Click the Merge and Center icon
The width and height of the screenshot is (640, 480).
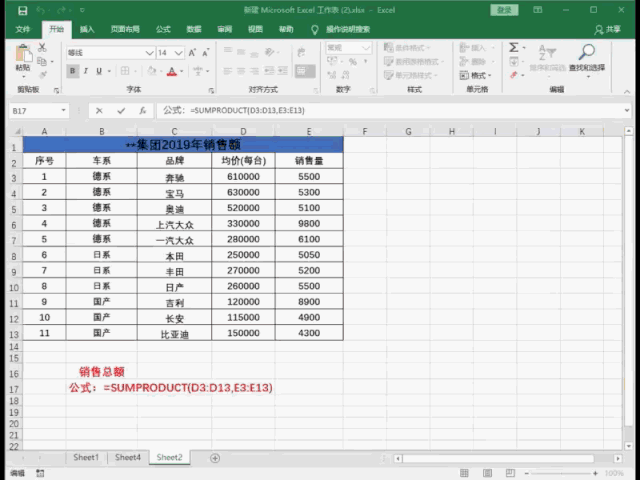point(305,71)
